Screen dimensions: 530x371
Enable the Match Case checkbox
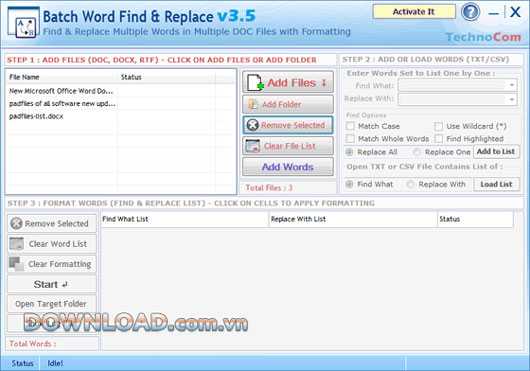[351, 126]
